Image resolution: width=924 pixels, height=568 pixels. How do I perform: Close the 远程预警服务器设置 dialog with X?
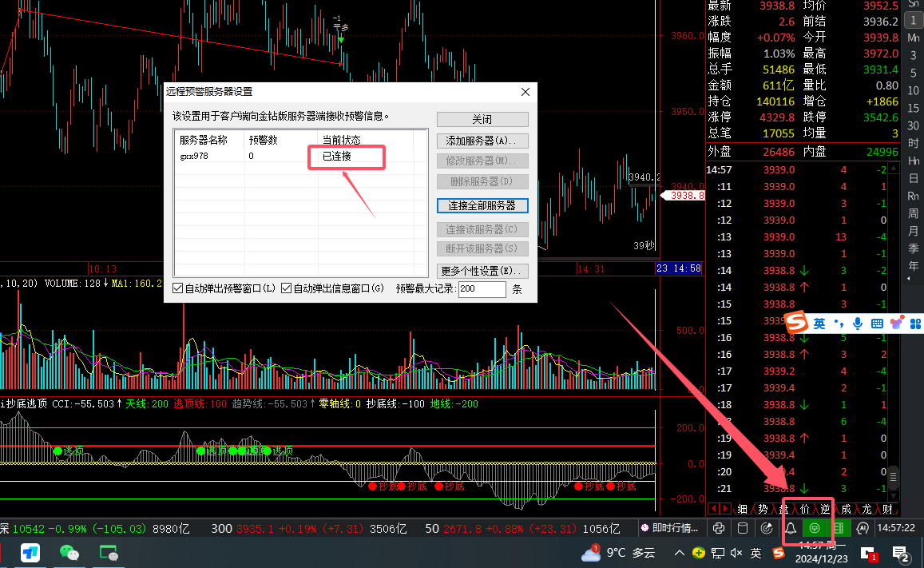525,92
